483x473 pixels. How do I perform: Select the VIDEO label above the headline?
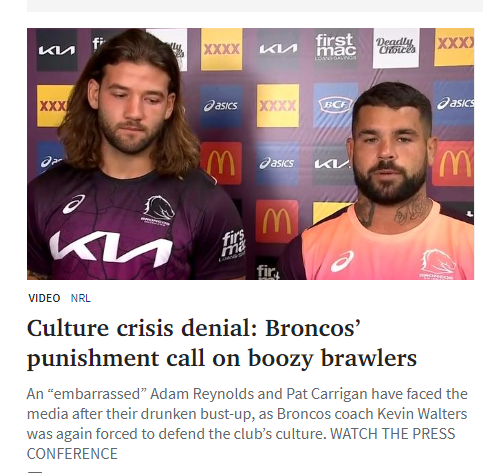[x=44, y=298]
